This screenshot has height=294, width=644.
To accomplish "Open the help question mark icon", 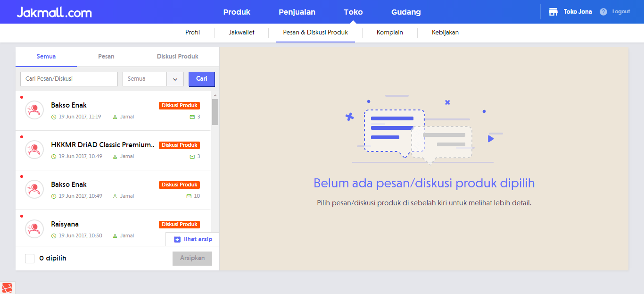I will pos(603,12).
